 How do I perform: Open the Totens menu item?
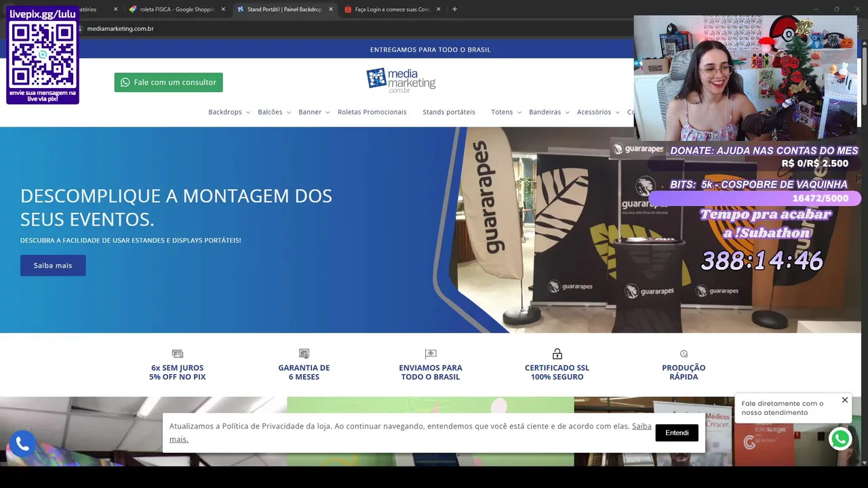tap(502, 112)
